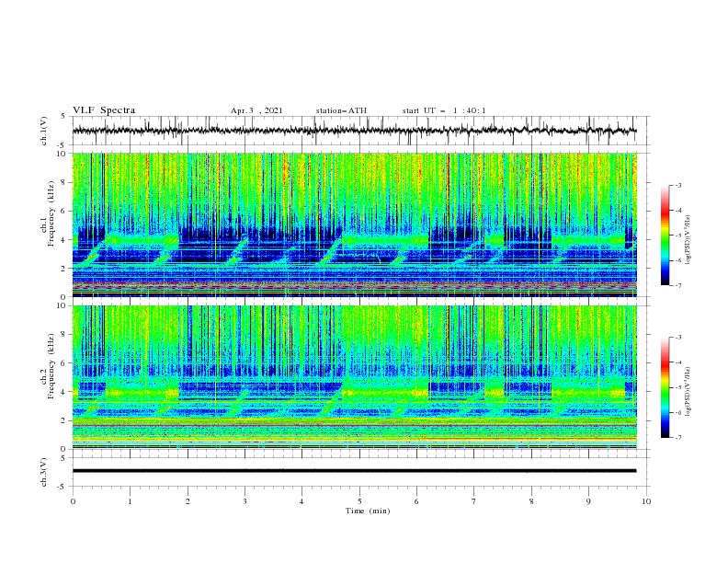Click the "-3" tick on ch.1 colorbar
The height and width of the screenshot is (563, 728).
[x=678, y=185]
